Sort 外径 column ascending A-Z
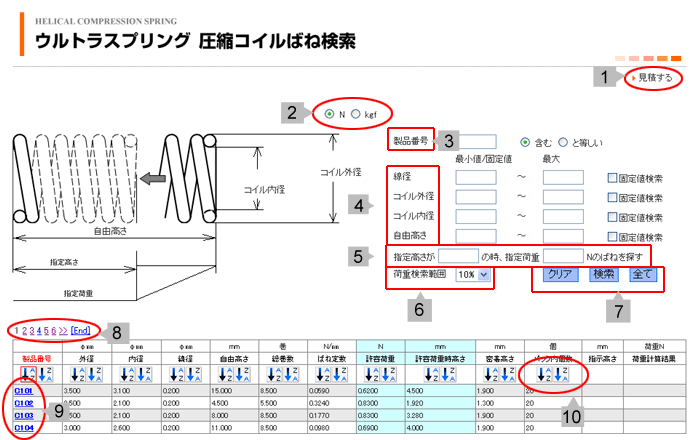Viewport: 700px width, 440px height. (78, 374)
